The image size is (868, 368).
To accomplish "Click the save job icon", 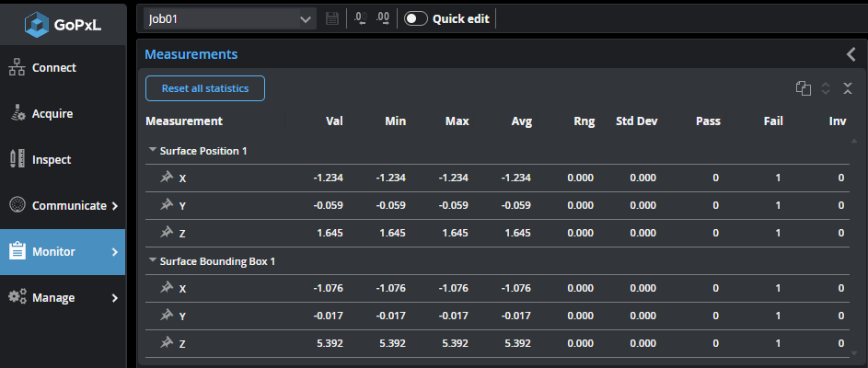I will point(332,18).
